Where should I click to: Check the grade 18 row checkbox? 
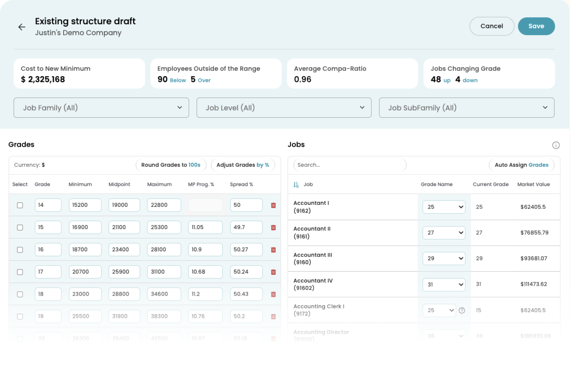point(20,294)
